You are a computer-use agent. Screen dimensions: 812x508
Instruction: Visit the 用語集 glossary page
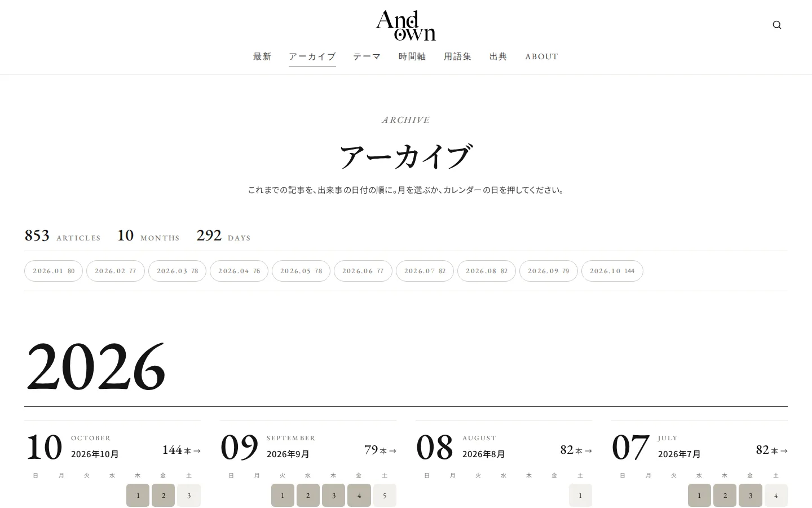tap(458, 56)
